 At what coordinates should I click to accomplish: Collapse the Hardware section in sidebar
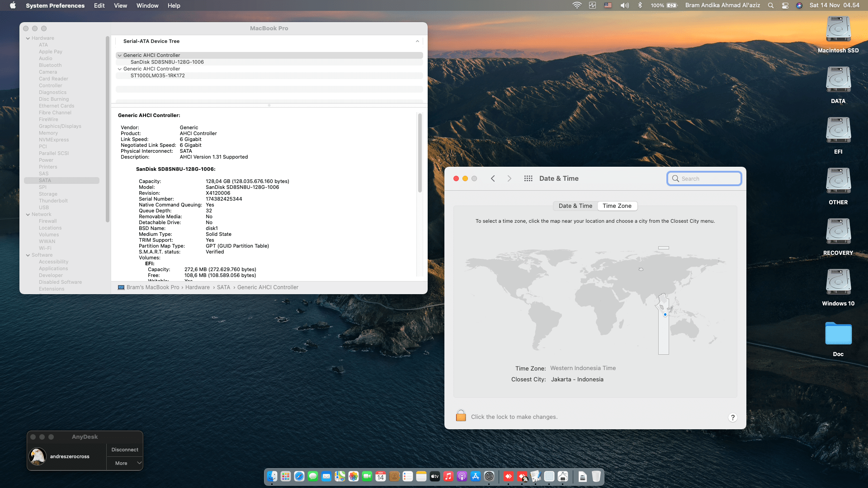coord(28,38)
